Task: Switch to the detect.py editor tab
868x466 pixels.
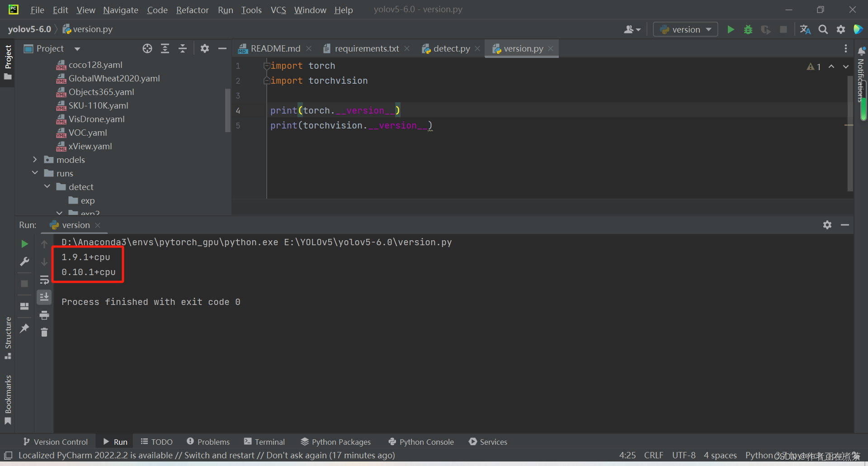Action: [x=450, y=48]
